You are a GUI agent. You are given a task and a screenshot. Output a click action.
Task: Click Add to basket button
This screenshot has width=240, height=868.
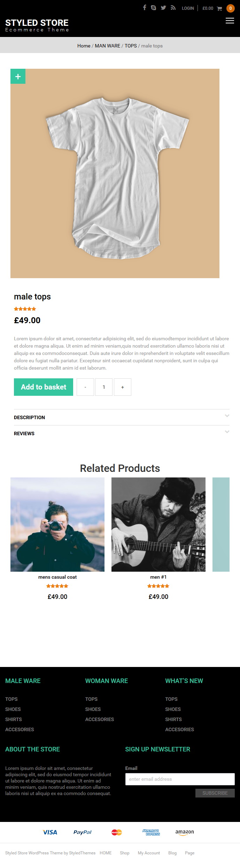point(44,387)
